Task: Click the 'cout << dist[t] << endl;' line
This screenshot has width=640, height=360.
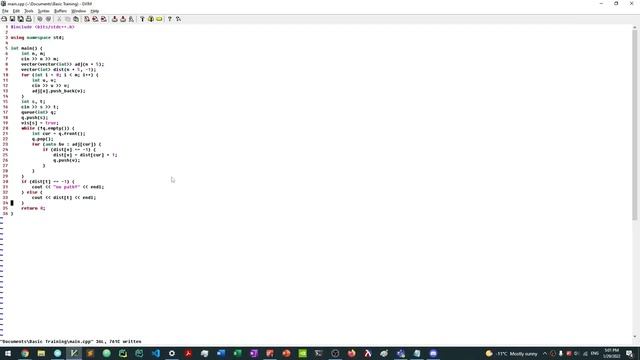Action: [64, 198]
